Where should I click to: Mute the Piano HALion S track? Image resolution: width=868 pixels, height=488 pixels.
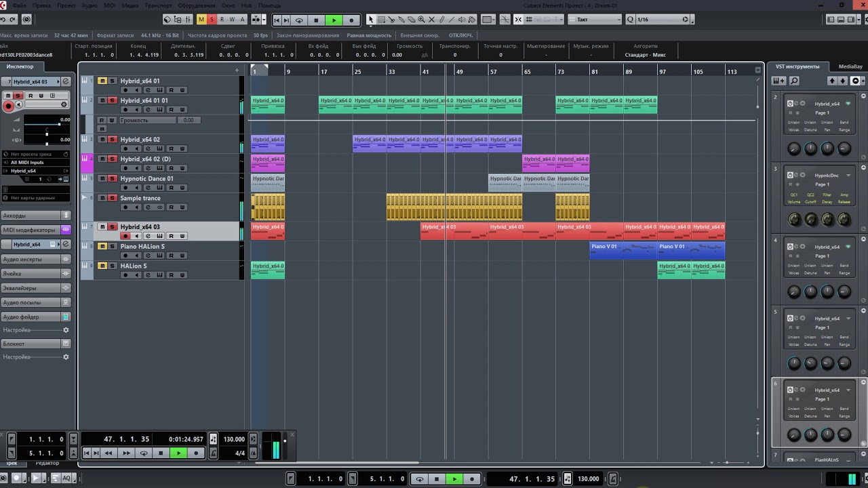pos(102,247)
